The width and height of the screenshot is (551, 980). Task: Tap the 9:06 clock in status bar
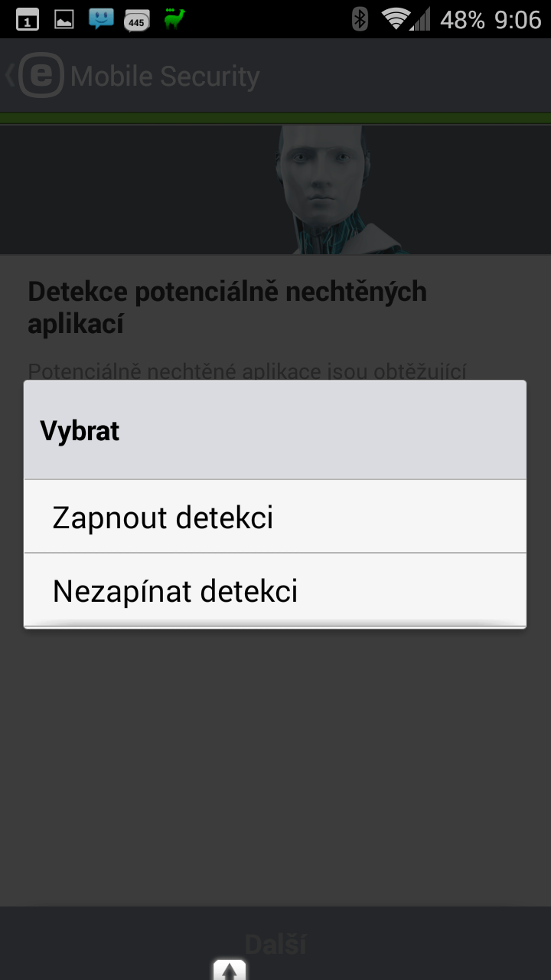click(x=518, y=19)
